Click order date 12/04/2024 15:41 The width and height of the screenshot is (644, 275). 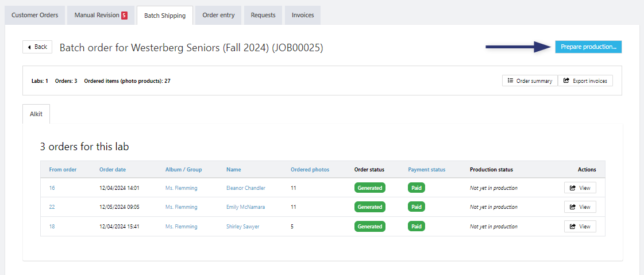click(x=119, y=227)
